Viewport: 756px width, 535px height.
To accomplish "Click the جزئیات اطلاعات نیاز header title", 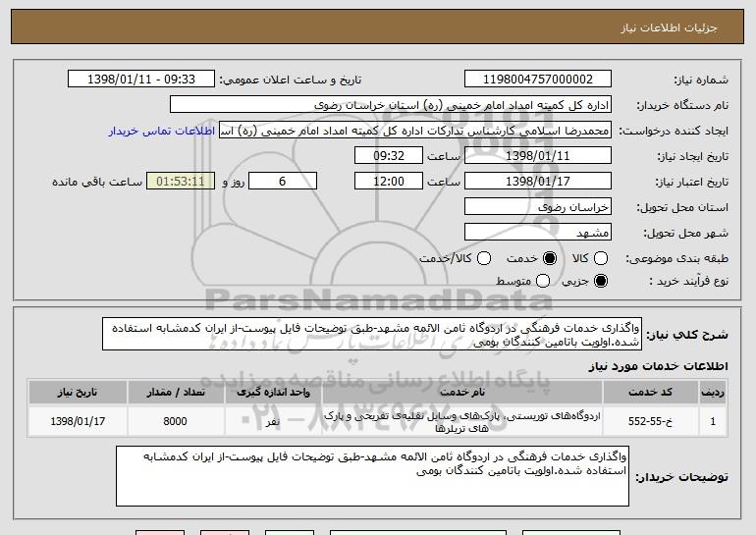I will pos(669,27).
